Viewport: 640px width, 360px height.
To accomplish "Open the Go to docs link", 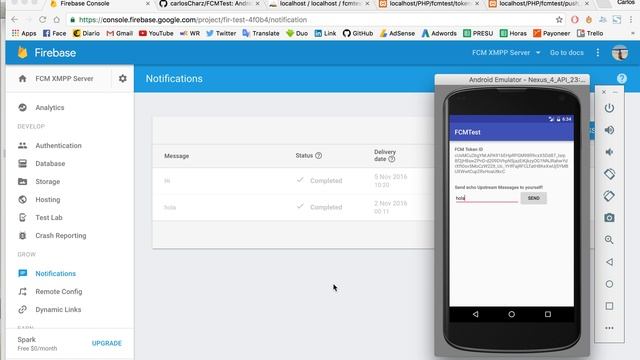I will pos(567,53).
